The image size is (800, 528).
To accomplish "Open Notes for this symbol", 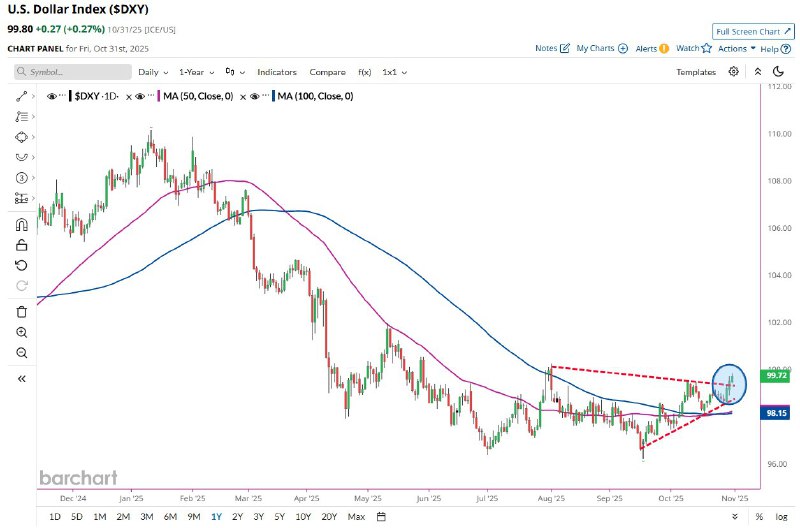I will click(x=552, y=48).
